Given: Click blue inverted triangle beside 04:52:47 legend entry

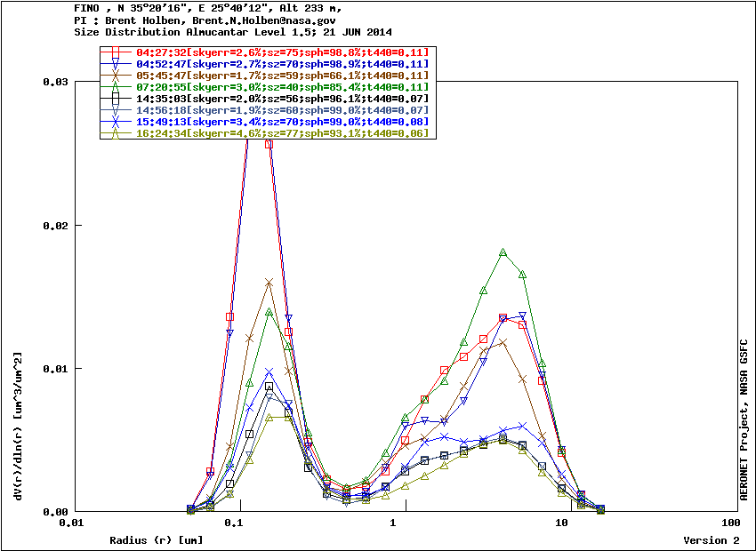Looking at the screenshot, I should [x=115, y=65].
